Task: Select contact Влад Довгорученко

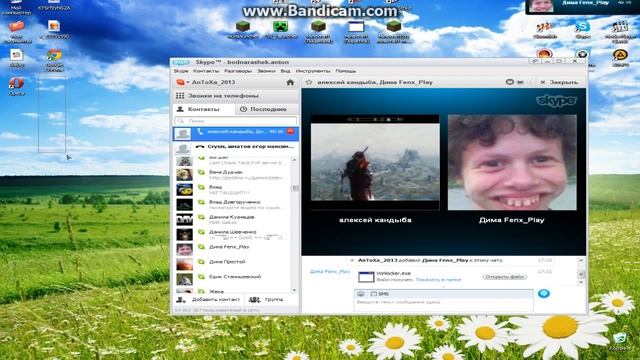Action: (x=233, y=204)
